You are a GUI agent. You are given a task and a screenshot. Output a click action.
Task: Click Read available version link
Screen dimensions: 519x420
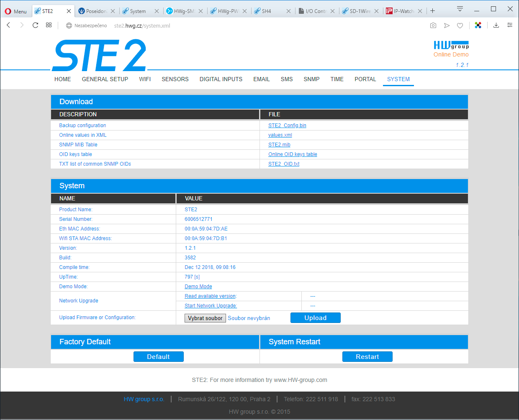point(210,296)
